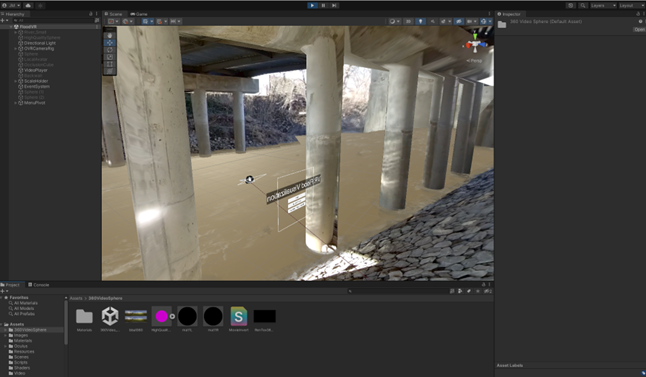The width and height of the screenshot is (646, 377).
Task: Select the magenta HighQuality material thumbnail
Action: click(162, 316)
